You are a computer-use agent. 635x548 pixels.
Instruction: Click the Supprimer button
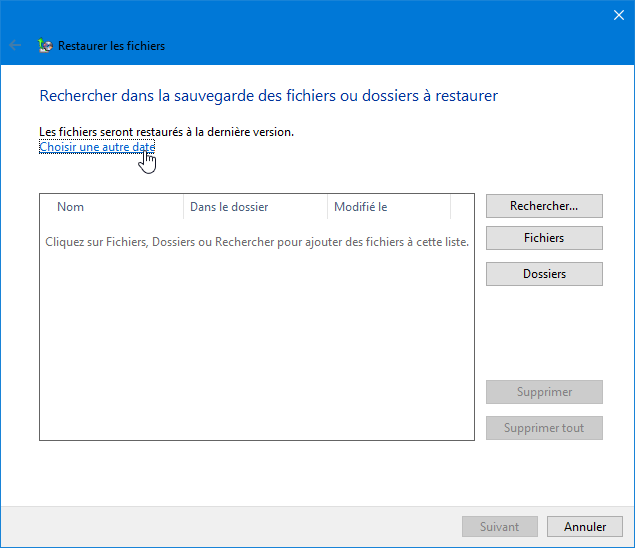click(544, 392)
